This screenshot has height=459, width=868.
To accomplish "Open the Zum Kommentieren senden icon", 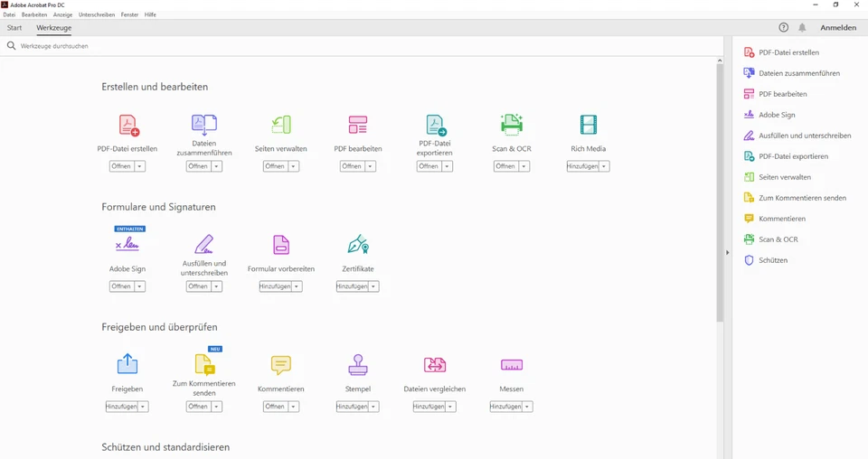I will click(205, 365).
